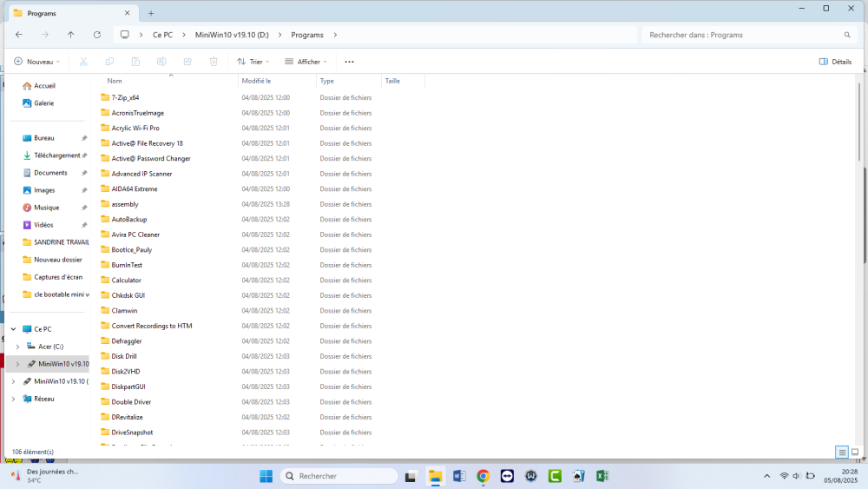Switch to details list view in status bar
Screen dimensions: 868x489
click(x=842, y=453)
